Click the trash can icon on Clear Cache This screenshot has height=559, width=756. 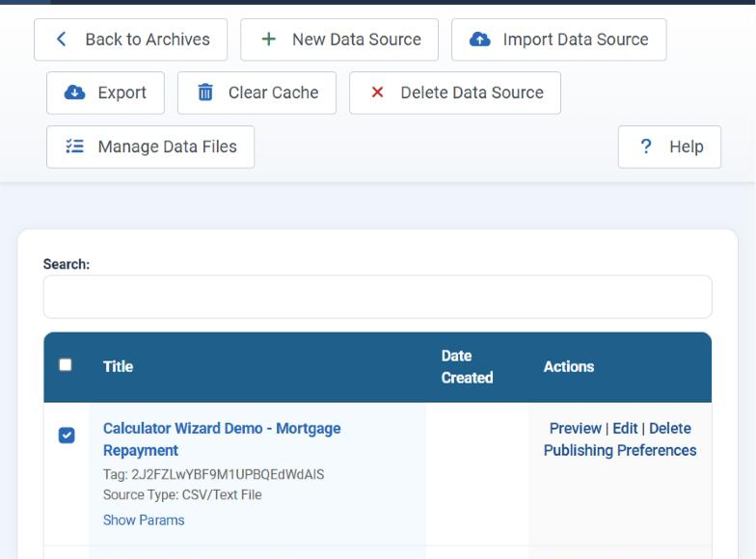[205, 93]
